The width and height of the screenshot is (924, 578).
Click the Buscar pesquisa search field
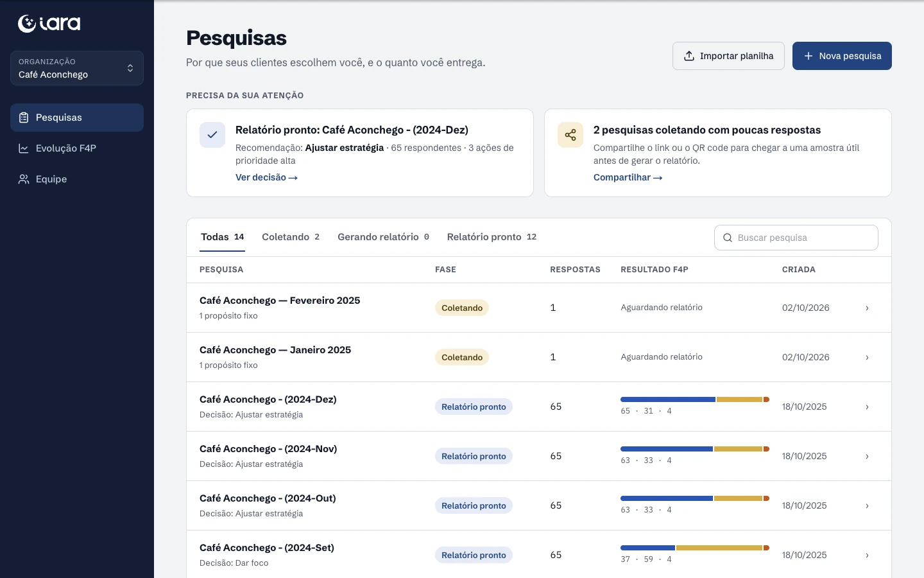(796, 238)
